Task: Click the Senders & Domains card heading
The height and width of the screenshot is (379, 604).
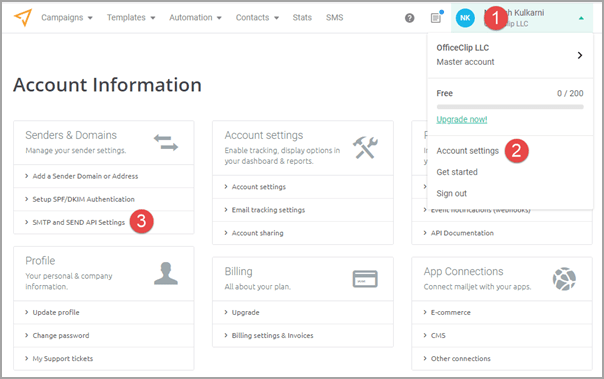Action: coord(71,135)
